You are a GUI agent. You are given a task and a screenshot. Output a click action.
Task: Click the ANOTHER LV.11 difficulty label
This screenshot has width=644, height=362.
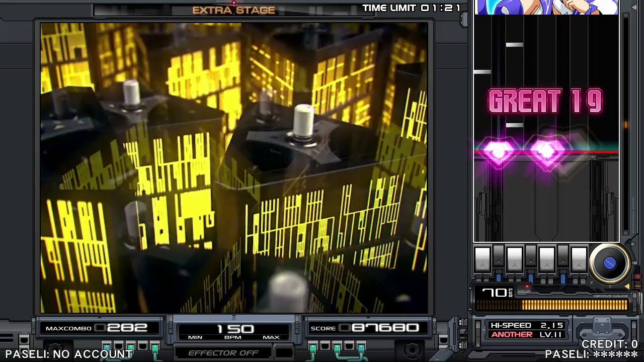(527, 334)
